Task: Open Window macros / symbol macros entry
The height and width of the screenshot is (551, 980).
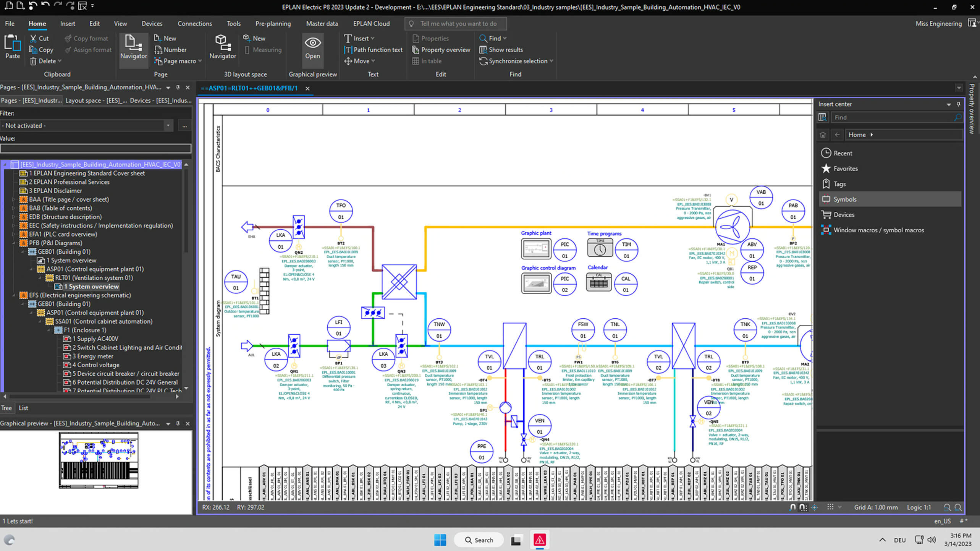Action: point(878,230)
